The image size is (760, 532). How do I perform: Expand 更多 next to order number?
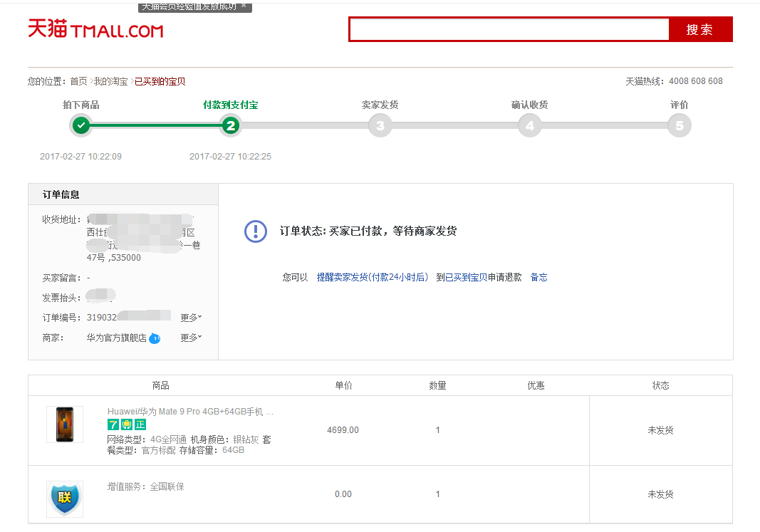click(191, 318)
